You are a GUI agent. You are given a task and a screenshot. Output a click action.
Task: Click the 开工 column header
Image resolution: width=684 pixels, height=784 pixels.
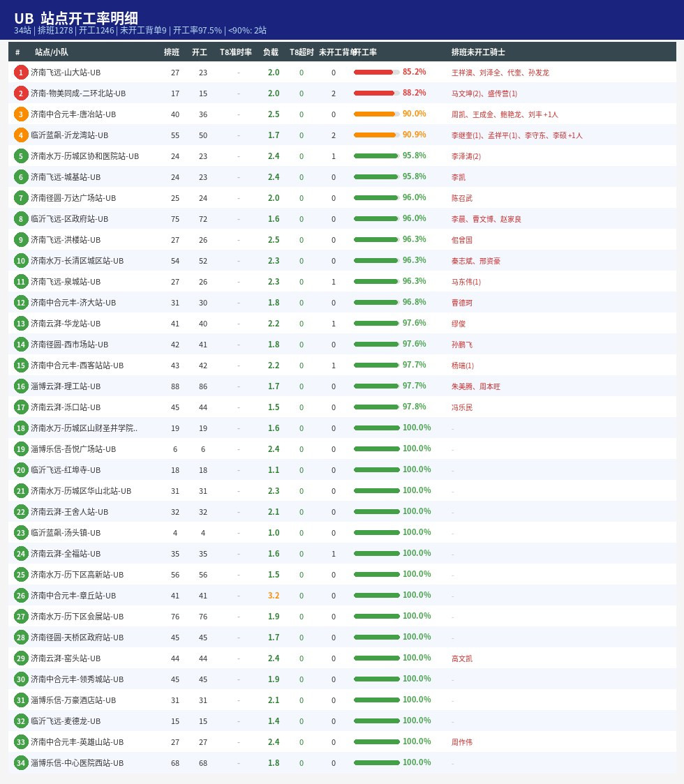[x=200, y=52]
